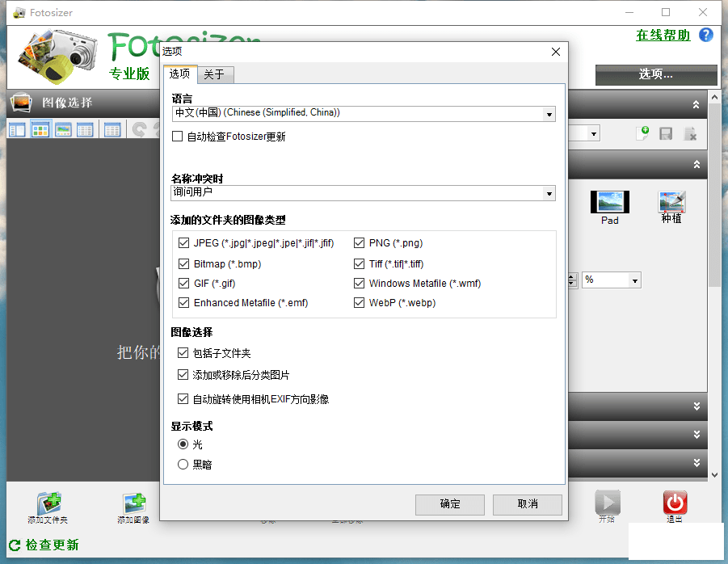Click the Add Image icon
The image size is (728, 564).
click(x=134, y=503)
